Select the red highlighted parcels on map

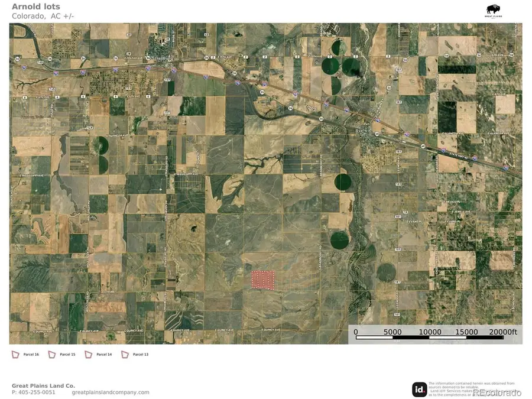click(262, 280)
